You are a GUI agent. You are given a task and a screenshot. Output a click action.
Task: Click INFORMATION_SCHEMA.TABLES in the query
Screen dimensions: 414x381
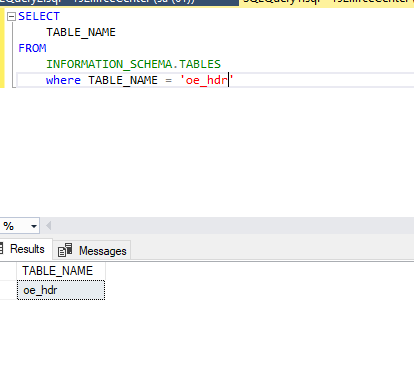[x=133, y=64]
